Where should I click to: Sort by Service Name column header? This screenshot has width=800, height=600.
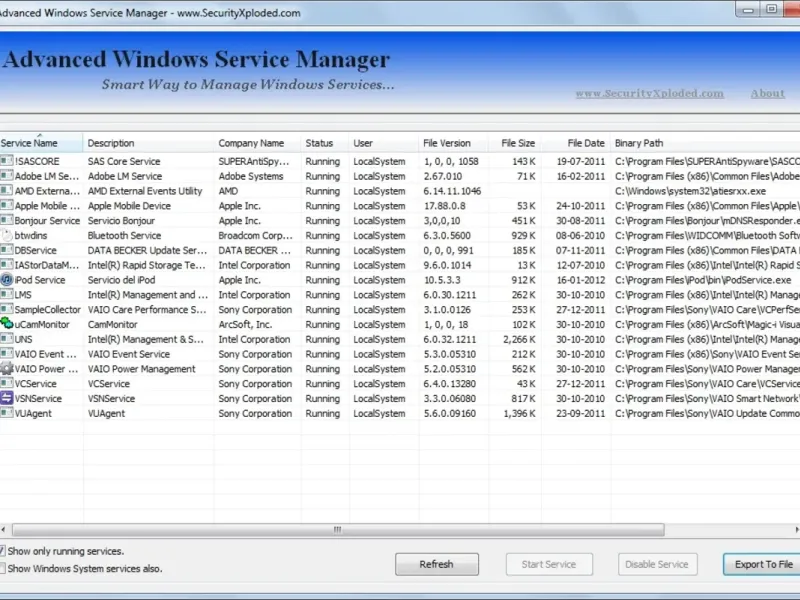coord(41,143)
